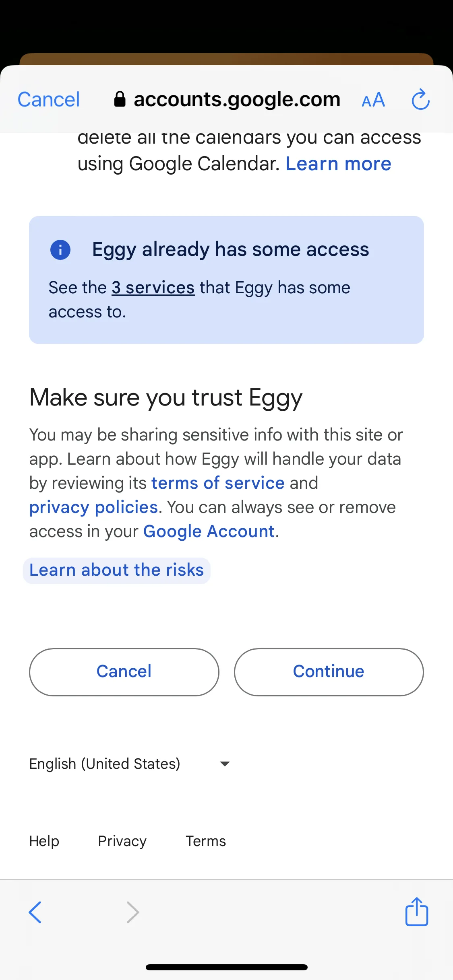
Task: Click the language dropdown arrow
Action: click(225, 764)
